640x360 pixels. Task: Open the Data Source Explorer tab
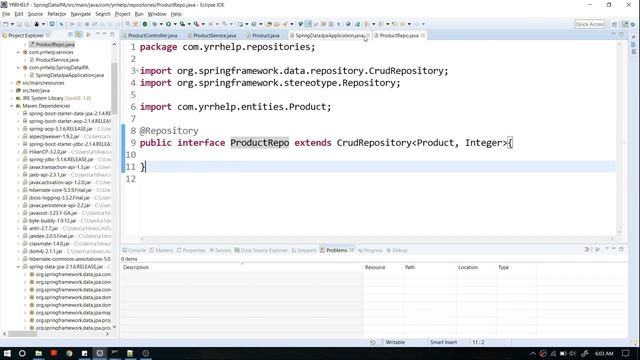[x=261, y=250]
